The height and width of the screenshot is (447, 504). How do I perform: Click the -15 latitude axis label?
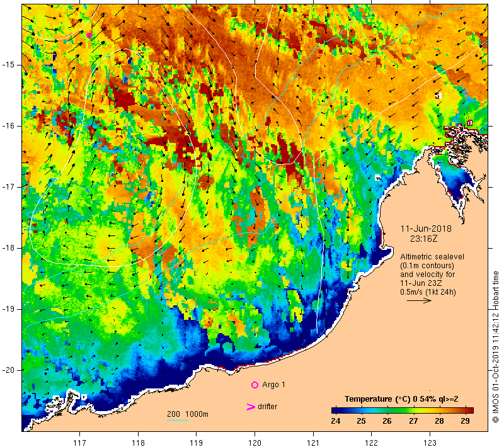(8, 65)
